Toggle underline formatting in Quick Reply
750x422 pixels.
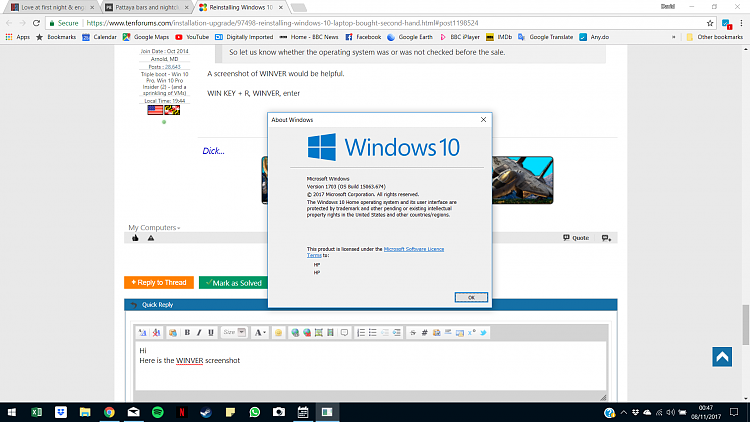(x=211, y=333)
